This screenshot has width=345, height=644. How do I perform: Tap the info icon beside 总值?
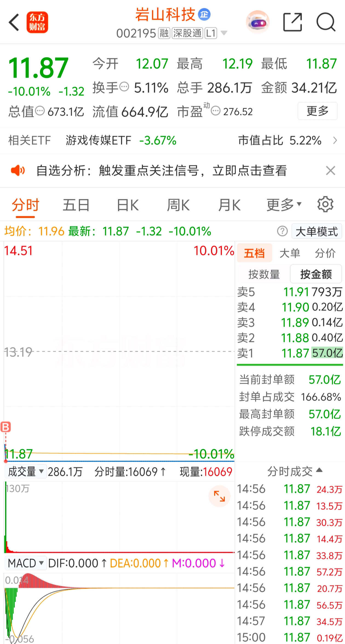click(x=40, y=111)
